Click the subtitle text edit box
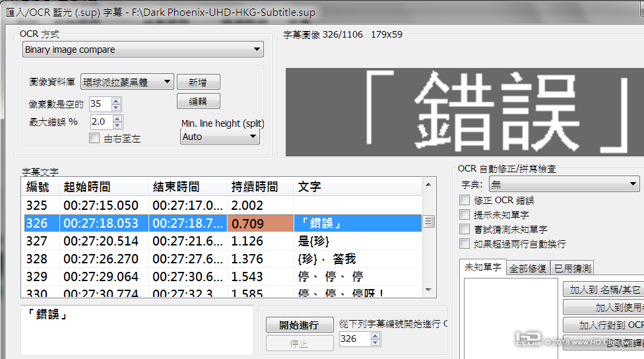This screenshot has height=359, width=644. coord(137,330)
